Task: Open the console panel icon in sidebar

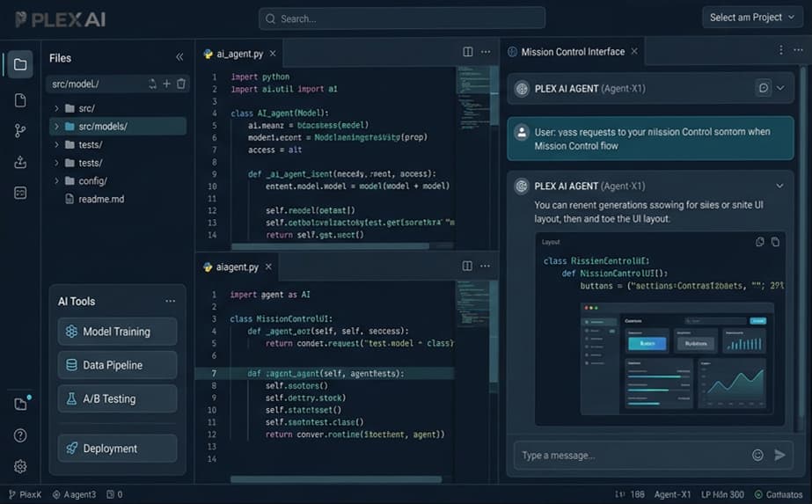Action: pyautogui.click(x=20, y=194)
